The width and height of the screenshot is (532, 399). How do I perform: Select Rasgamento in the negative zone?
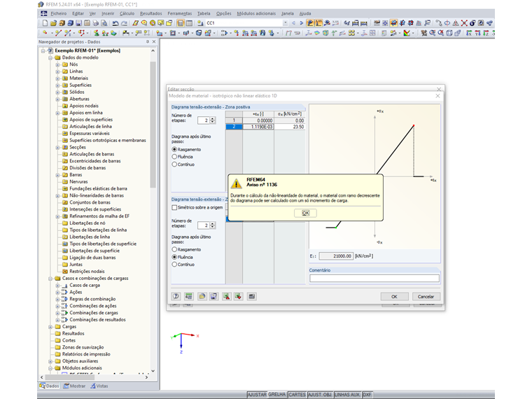pos(174,249)
